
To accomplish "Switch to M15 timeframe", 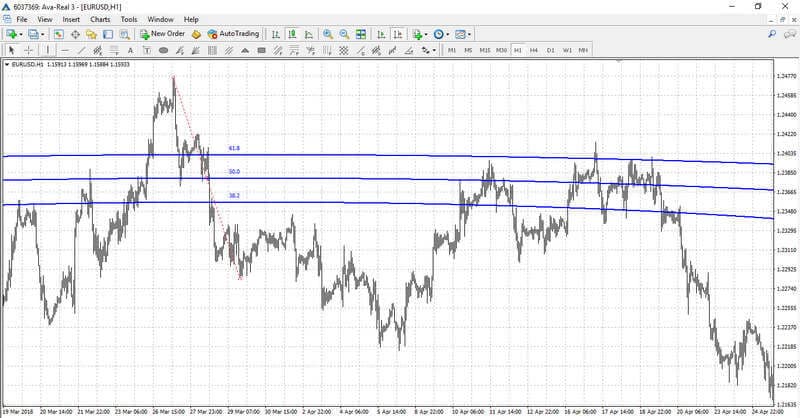I will (x=485, y=50).
